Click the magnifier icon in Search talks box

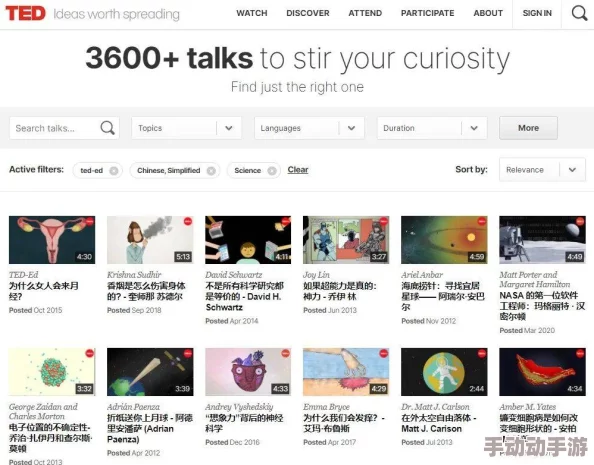(x=108, y=128)
